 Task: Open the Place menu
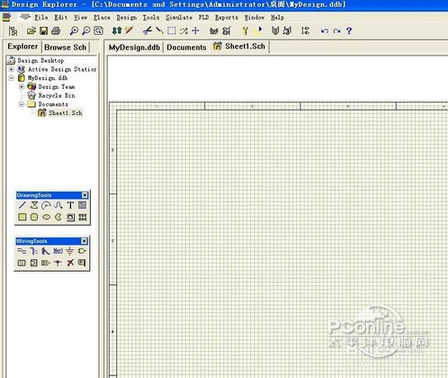[x=102, y=17]
